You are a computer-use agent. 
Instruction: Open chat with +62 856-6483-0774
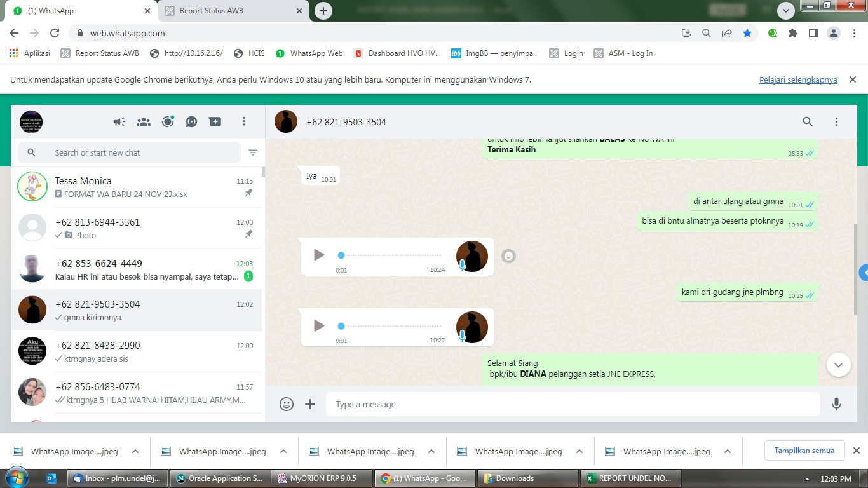point(136,393)
